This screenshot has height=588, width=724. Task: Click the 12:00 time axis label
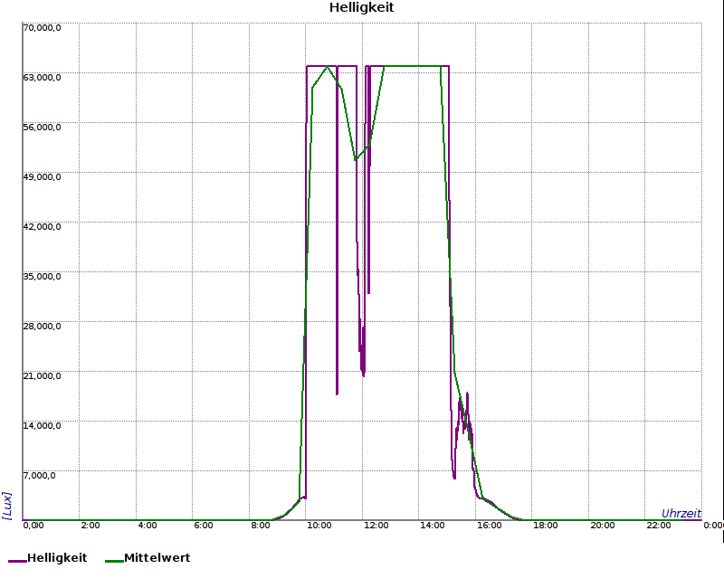tap(376, 526)
